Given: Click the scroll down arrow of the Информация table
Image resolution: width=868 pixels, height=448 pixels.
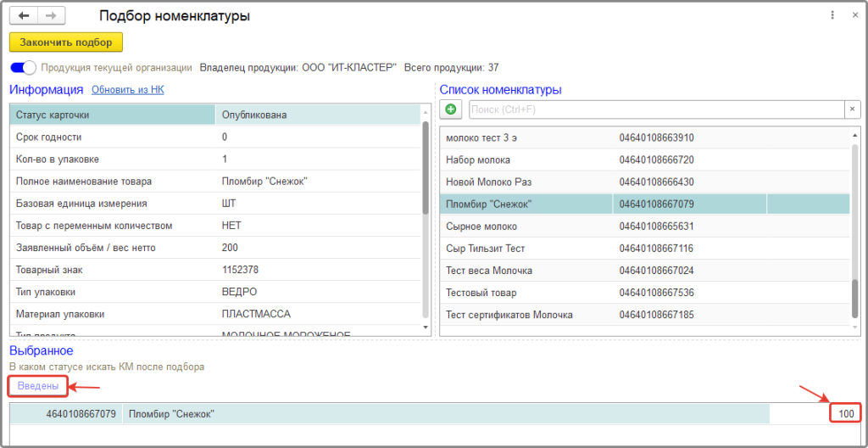Looking at the screenshot, I should pos(426,328).
